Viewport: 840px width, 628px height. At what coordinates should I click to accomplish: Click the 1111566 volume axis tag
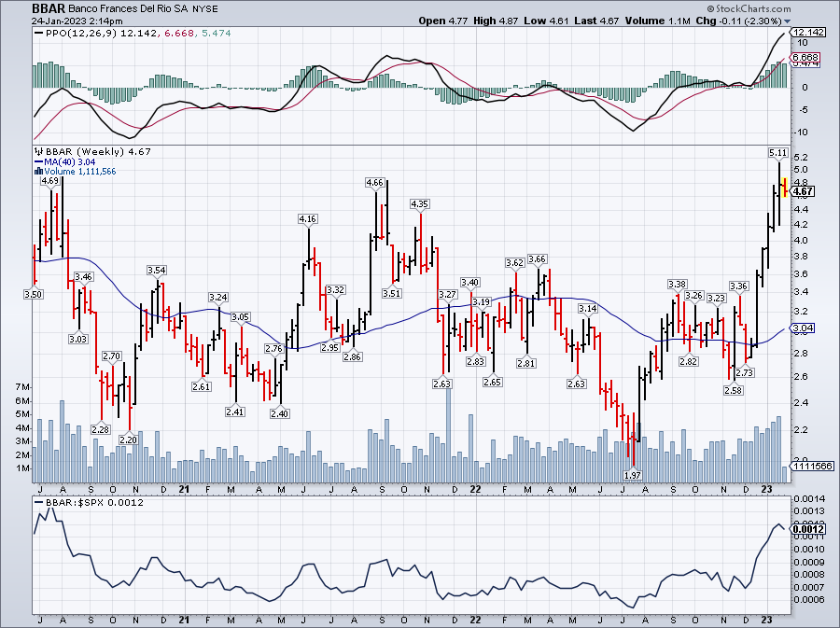(x=813, y=467)
